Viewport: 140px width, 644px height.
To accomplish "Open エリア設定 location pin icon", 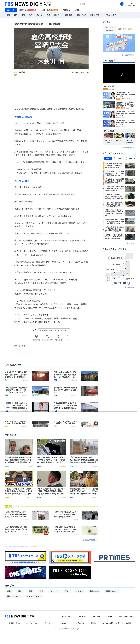I will [x=132, y=3].
